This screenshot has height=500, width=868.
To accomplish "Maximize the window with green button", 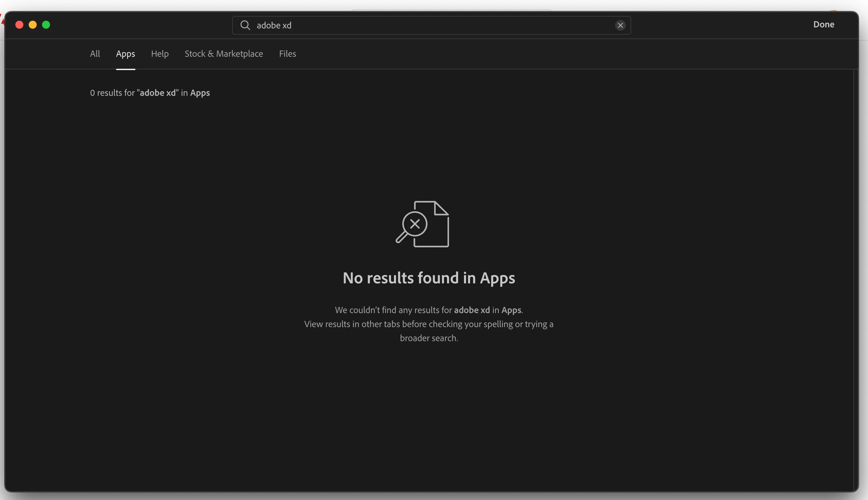I will pos(46,25).
